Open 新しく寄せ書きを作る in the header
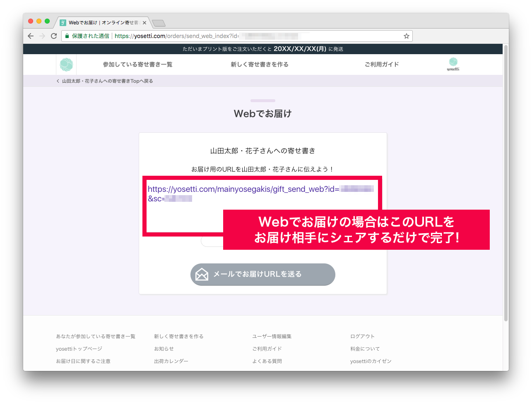 (260, 65)
